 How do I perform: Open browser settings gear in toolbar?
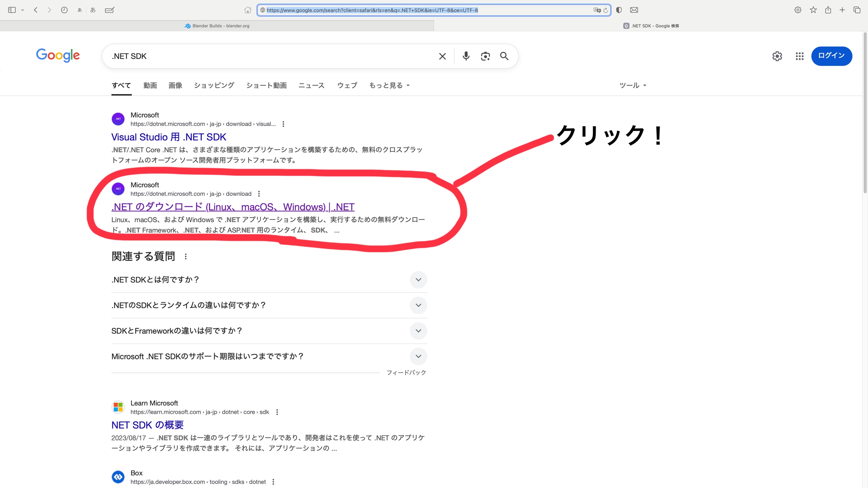pos(798,10)
